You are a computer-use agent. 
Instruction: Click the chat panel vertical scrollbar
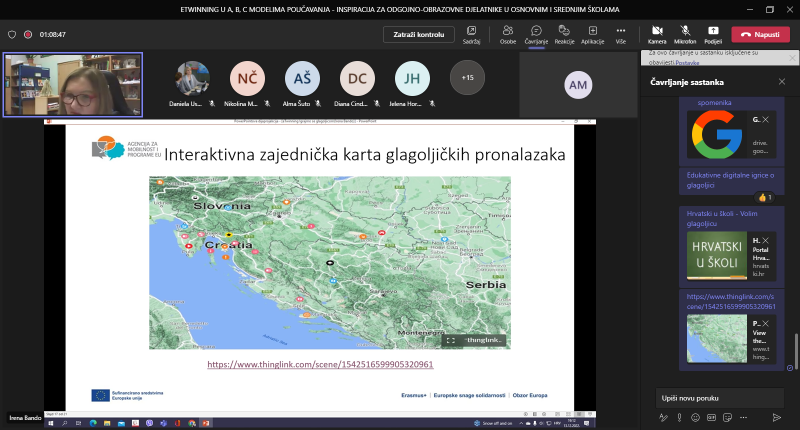796,350
